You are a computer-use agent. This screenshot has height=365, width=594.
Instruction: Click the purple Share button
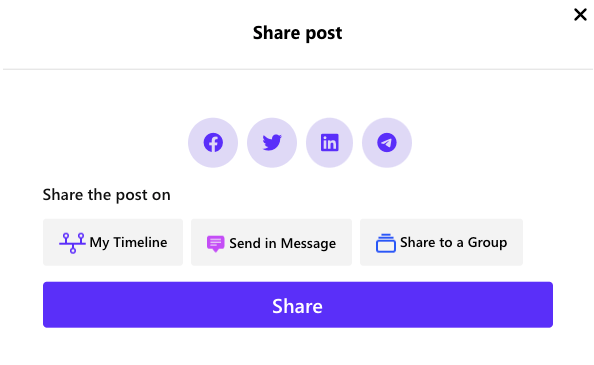(298, 305)
